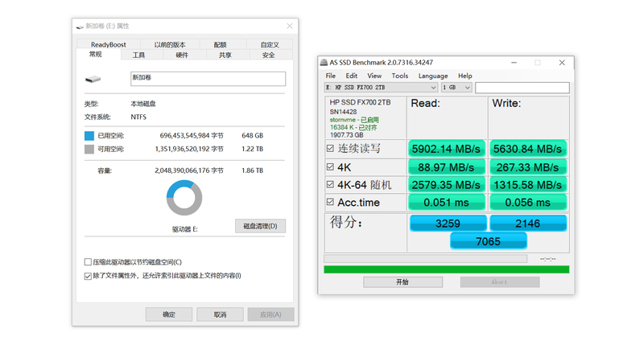Open the Language menu in AS SSD
This screenshot has width=644, height=345.
tap(433, 76)
